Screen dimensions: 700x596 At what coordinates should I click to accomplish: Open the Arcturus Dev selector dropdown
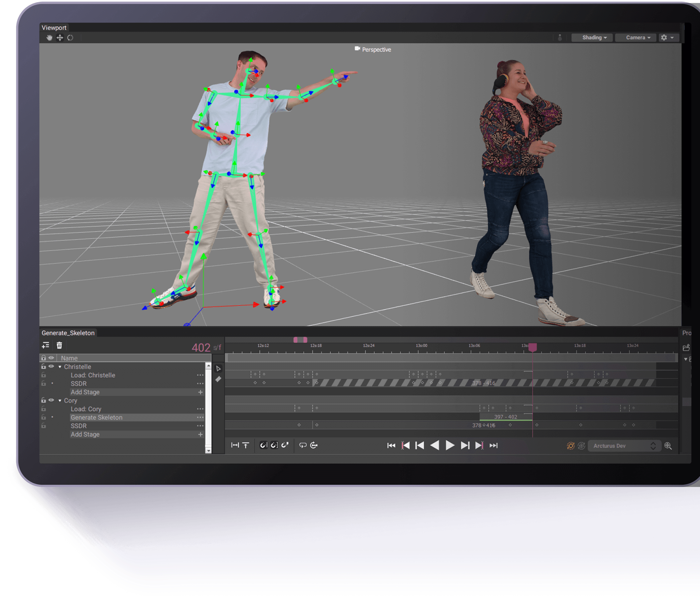[624, 446]
